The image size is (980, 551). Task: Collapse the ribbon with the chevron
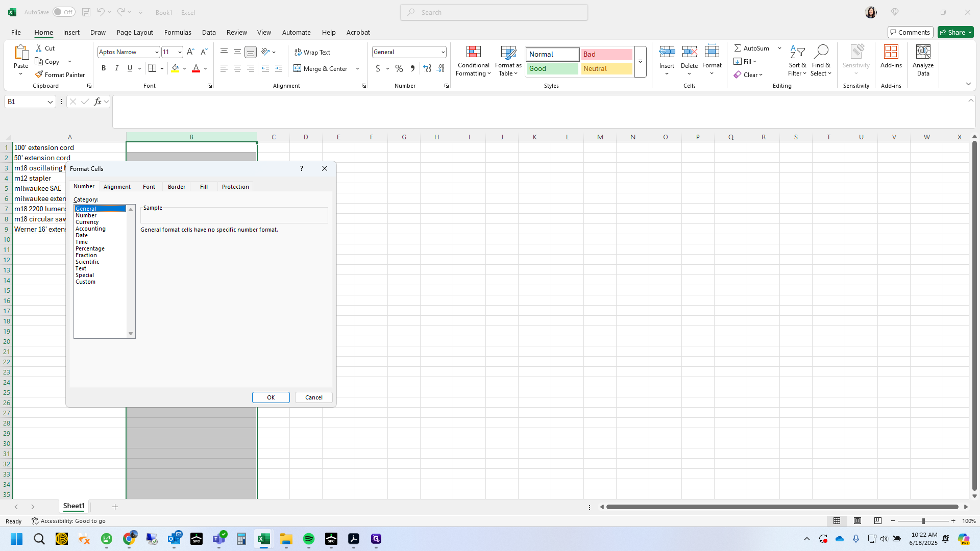[x=968, y=84]
